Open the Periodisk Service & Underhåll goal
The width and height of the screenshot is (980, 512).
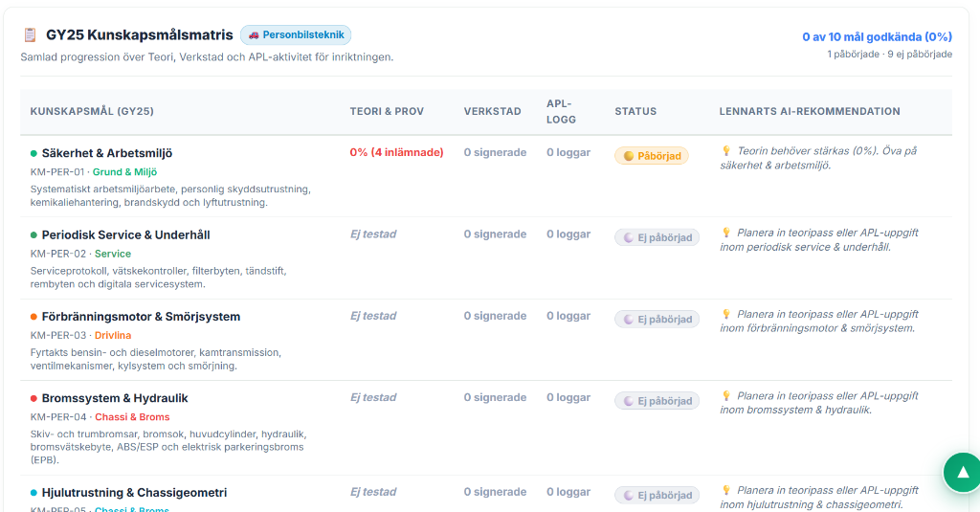(125, 235)
